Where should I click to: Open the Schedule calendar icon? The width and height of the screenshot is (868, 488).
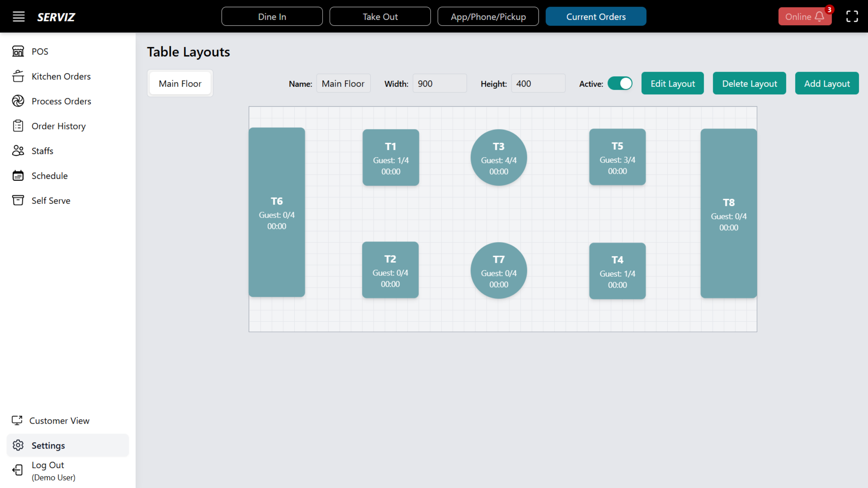tap(18, 176)
